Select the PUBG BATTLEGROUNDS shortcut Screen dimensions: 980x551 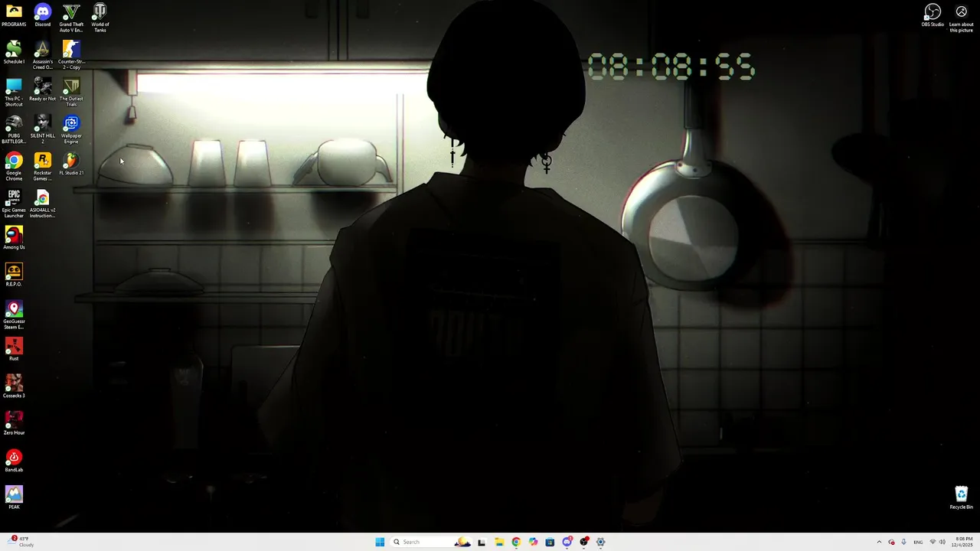click(x=14, y=129)
